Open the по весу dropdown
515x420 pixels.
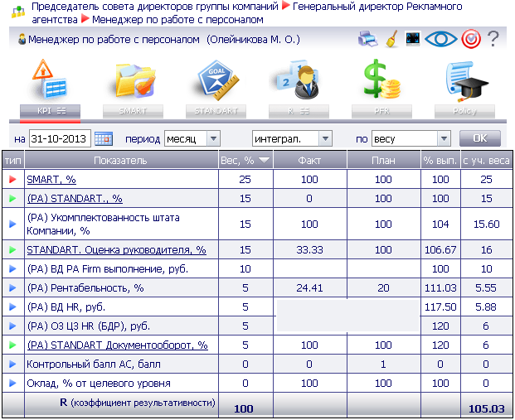click(x=411, y=139)
